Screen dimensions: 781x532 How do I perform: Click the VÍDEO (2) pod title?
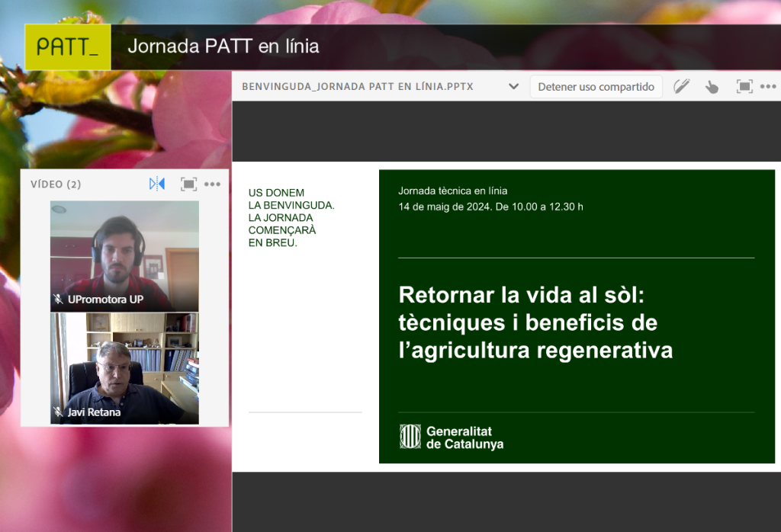56,184
